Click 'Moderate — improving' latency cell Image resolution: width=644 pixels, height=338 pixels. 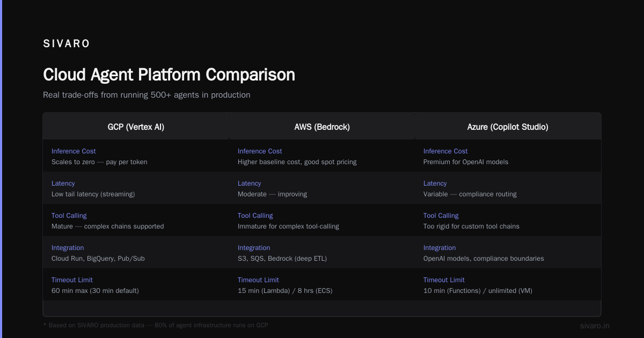[x=273, y=194]
